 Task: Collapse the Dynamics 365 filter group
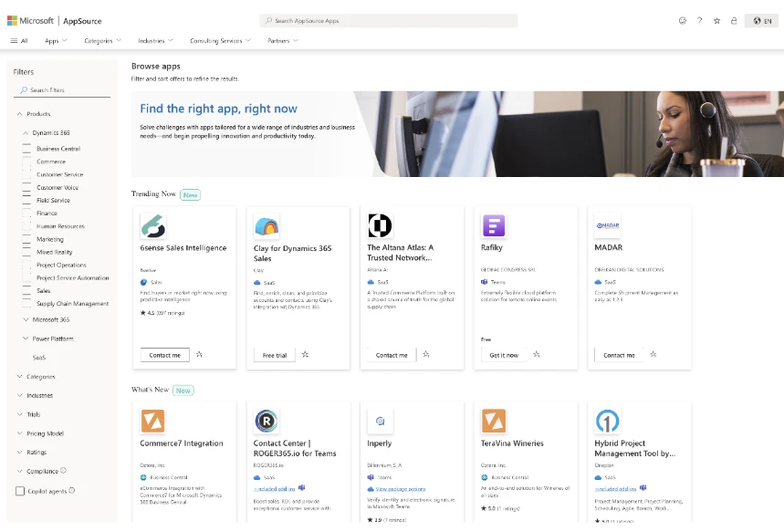click(26, 133)
